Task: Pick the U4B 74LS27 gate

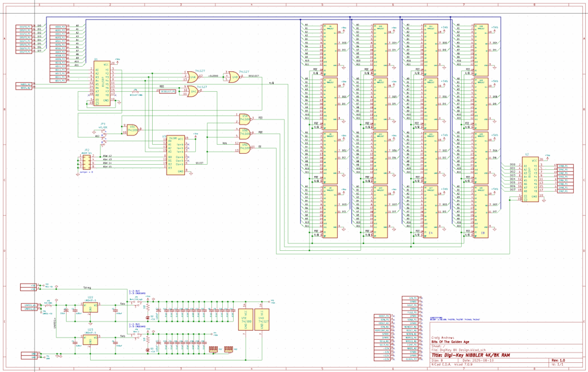Action: coord(234,78)
